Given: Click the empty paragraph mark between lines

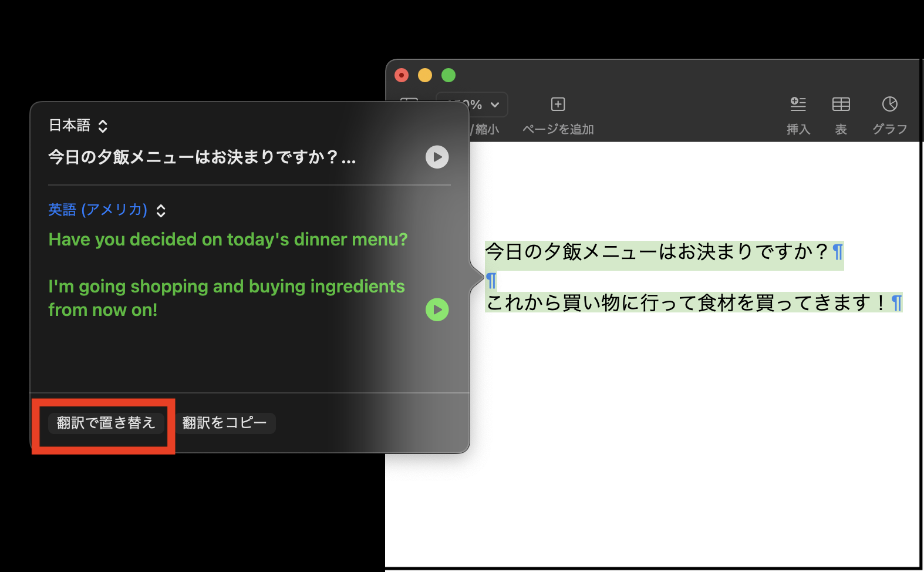Looking at the screenshot, I should click(491, 281).
